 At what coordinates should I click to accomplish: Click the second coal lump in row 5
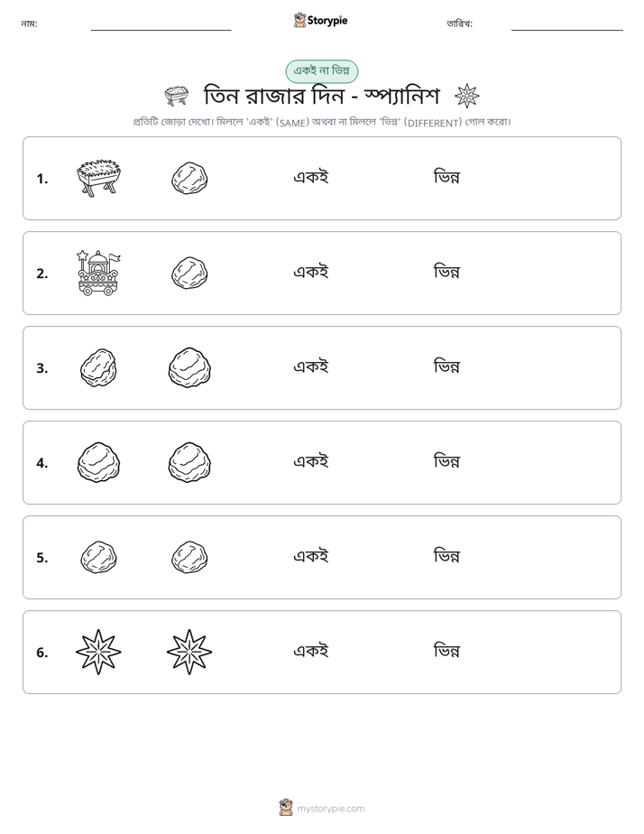[189, 558]
